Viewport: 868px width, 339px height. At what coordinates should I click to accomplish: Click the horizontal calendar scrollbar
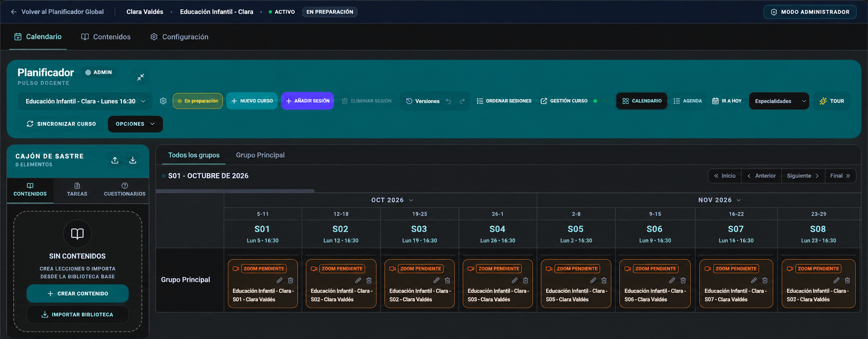(235, 191)
